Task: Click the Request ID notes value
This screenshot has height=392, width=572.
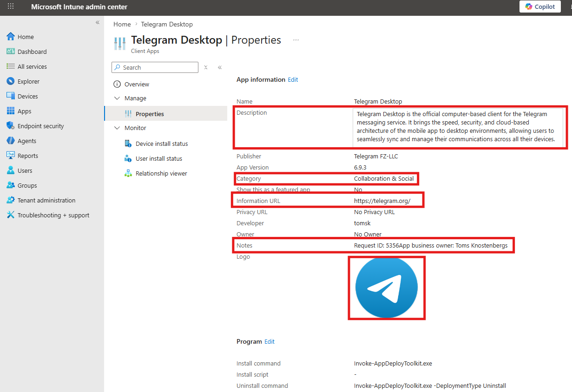Action: click(x=431, y=245)
